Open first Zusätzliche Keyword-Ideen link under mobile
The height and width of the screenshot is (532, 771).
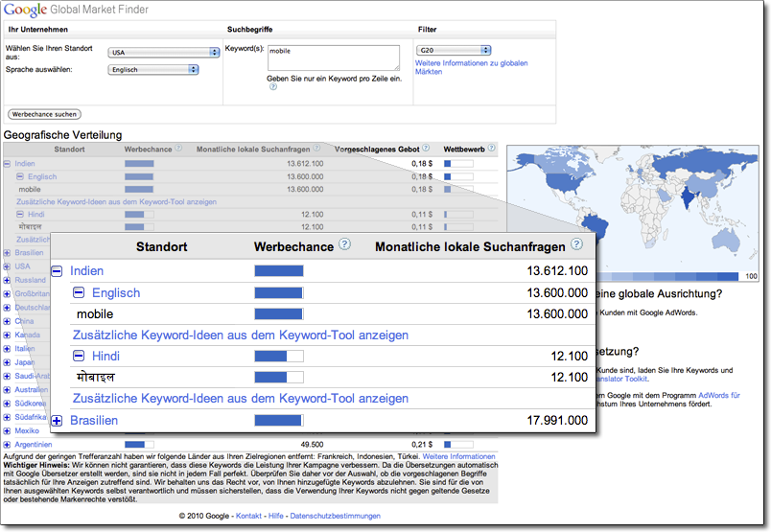[x=241, y=335]
